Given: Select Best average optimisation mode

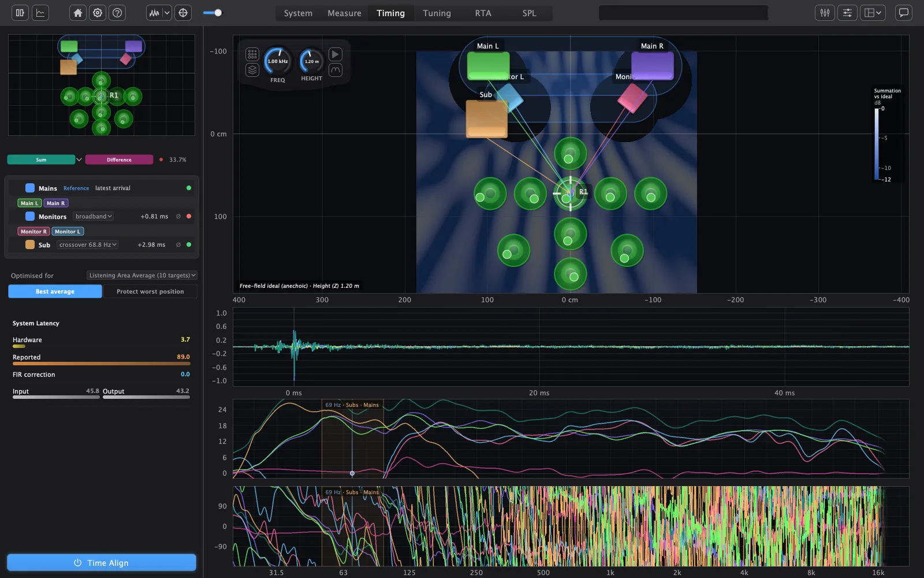Looking at the screenshot, I should pyautogui.click(x=55, y=291).
